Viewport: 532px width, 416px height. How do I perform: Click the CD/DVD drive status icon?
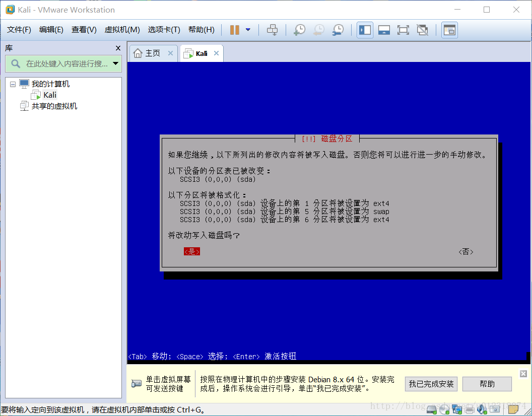(444, 410)
